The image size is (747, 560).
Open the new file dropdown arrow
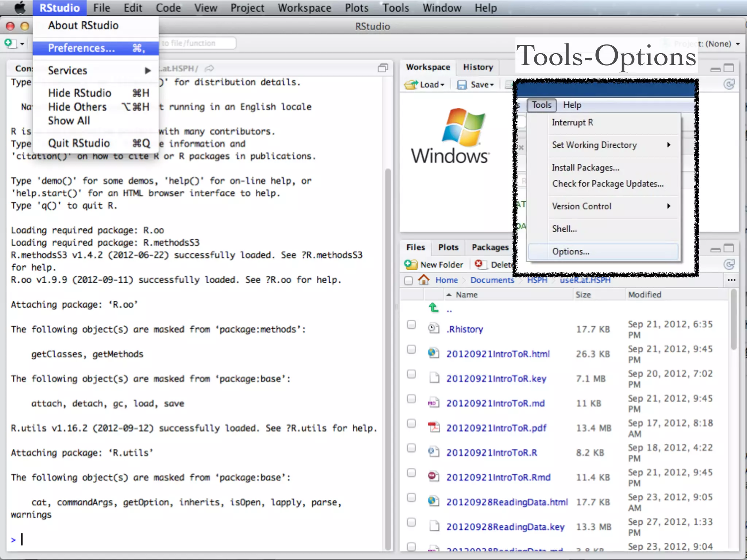22,44
